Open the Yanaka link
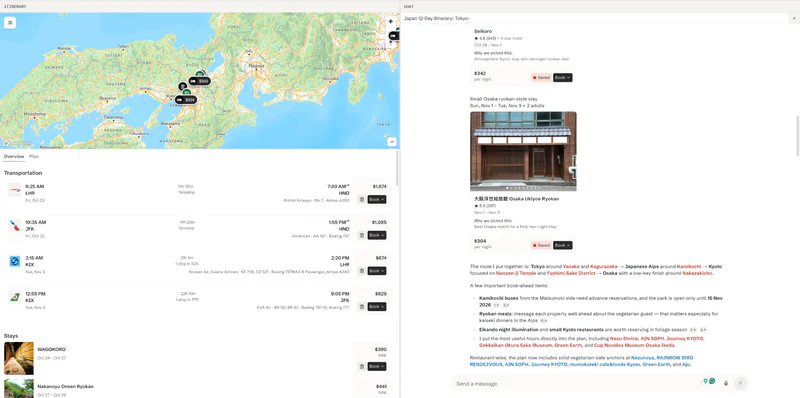This screenshot has width=800, height=398. [571, 266]
